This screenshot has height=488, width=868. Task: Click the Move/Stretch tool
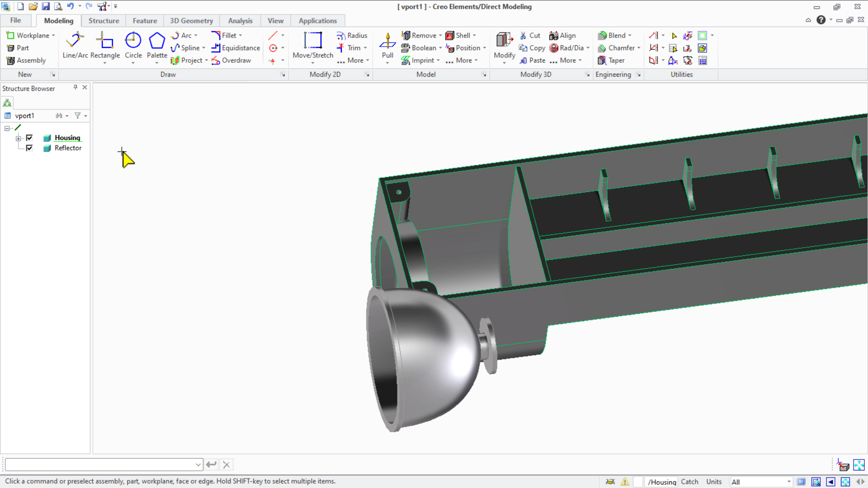pos(313,45)
